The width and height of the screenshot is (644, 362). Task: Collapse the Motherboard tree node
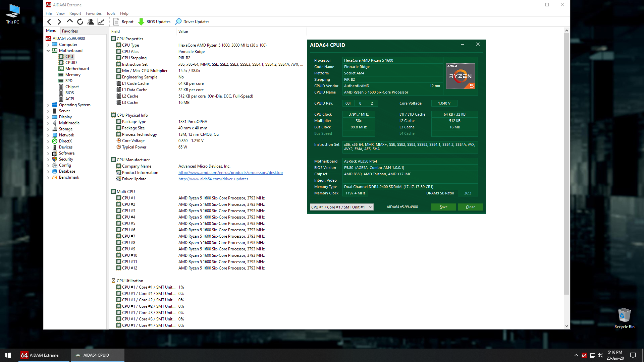(x=48, y=51)
